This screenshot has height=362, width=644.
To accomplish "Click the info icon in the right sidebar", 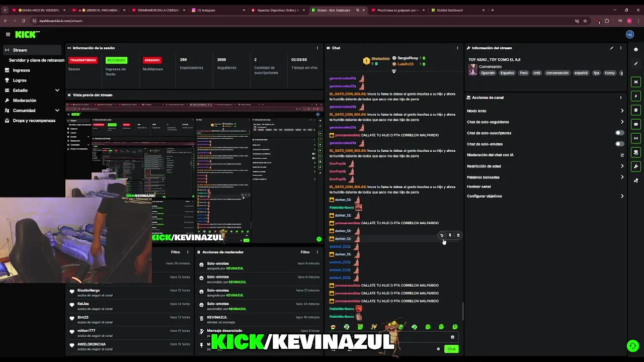I will click(636, 49).
